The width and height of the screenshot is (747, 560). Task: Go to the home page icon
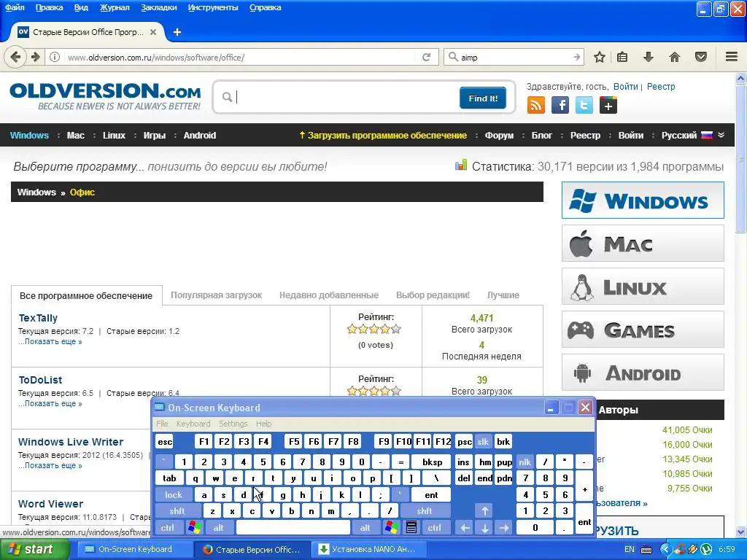pos(675,57)
